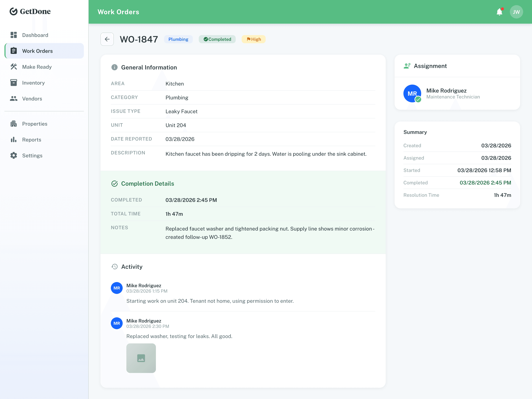
Task: Select Work Orders in the sidebar
Action: tap(37, 51)
